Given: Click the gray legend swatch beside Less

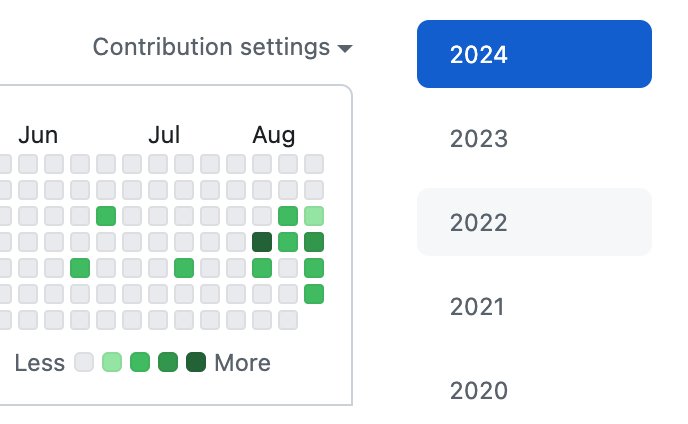Looking at the screenshot, I should (84, 362).
